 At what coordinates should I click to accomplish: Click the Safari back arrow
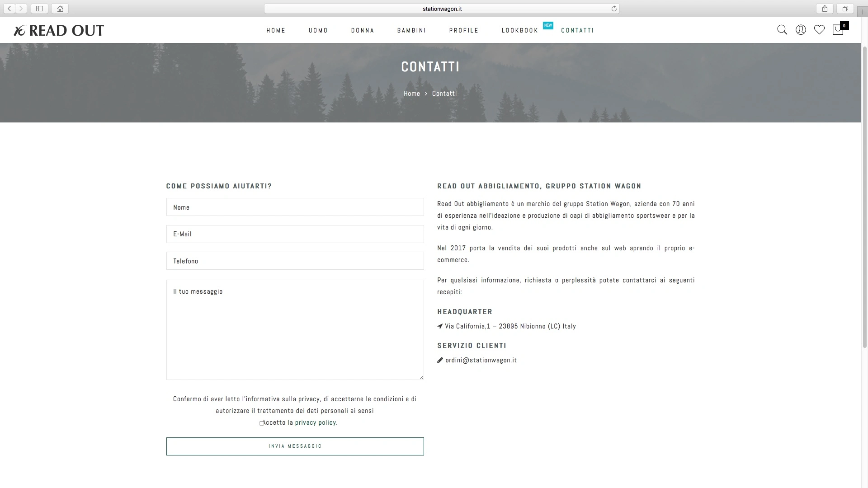(9, 9)
